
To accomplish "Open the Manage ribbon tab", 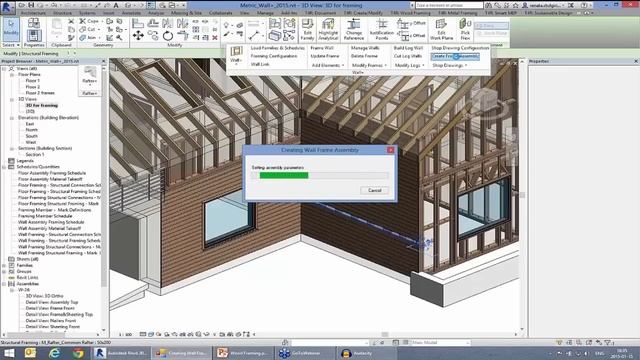I will click(265, 13).
